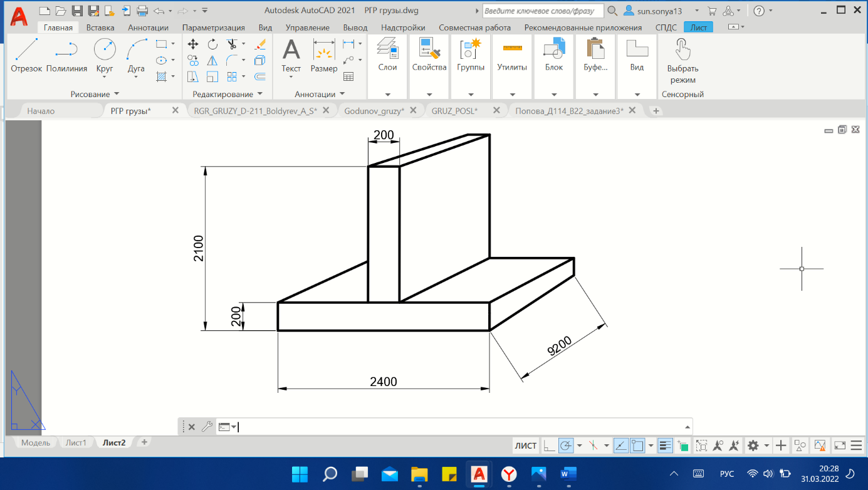
Task: Click the Свойства properties icon
Action: [x=429, y=55]
